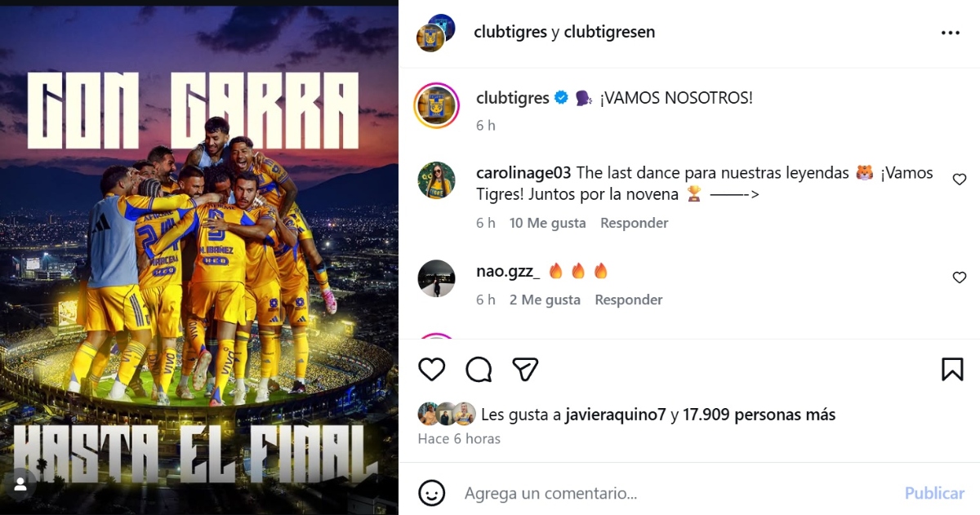View tagged people icon on the photo
Viewport: 980px width, 515px height.
[20, 484]
